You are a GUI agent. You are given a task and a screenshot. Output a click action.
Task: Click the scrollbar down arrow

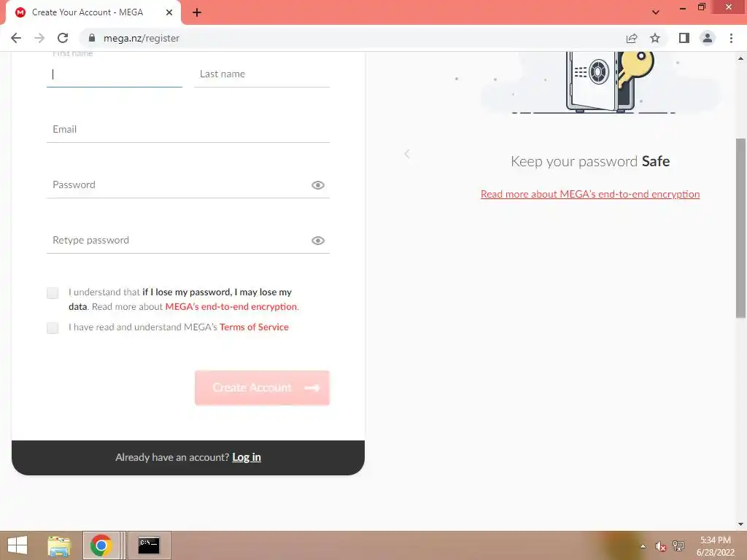click(741, 524)
